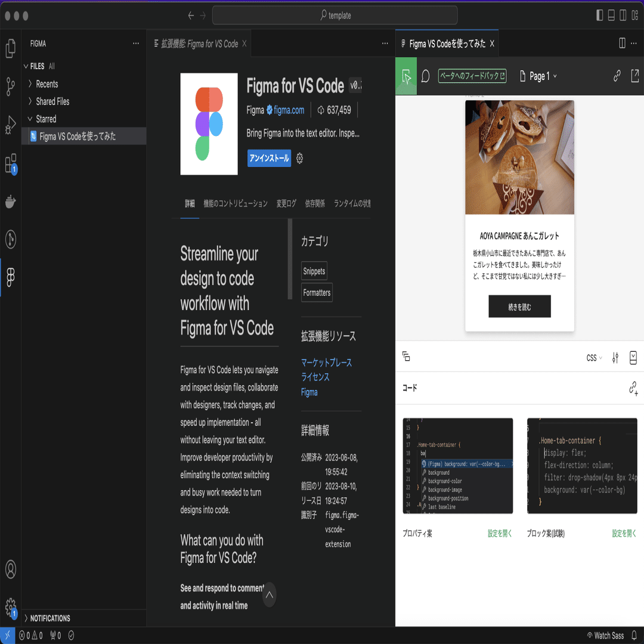644x644 pixels.
Task: Click the food photo in the design
Action: (519, 157)
